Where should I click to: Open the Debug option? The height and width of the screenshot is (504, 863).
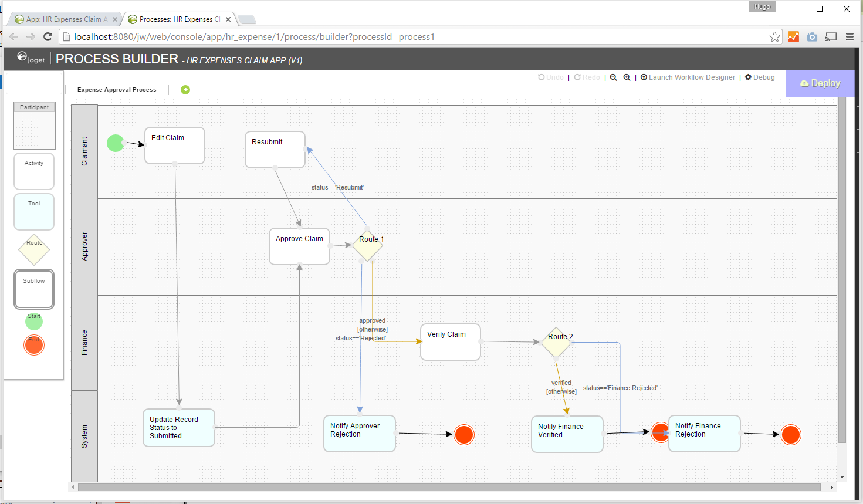(760, 77)
